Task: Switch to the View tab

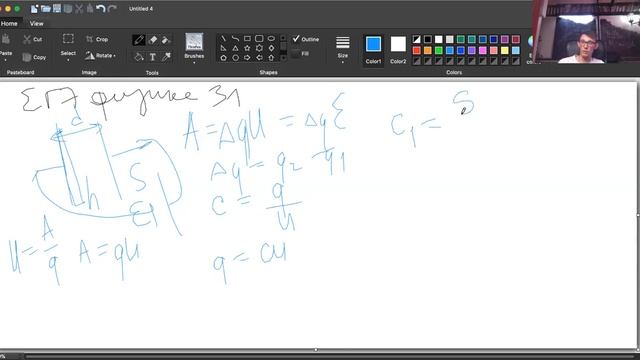Action: tap(36, 24)
